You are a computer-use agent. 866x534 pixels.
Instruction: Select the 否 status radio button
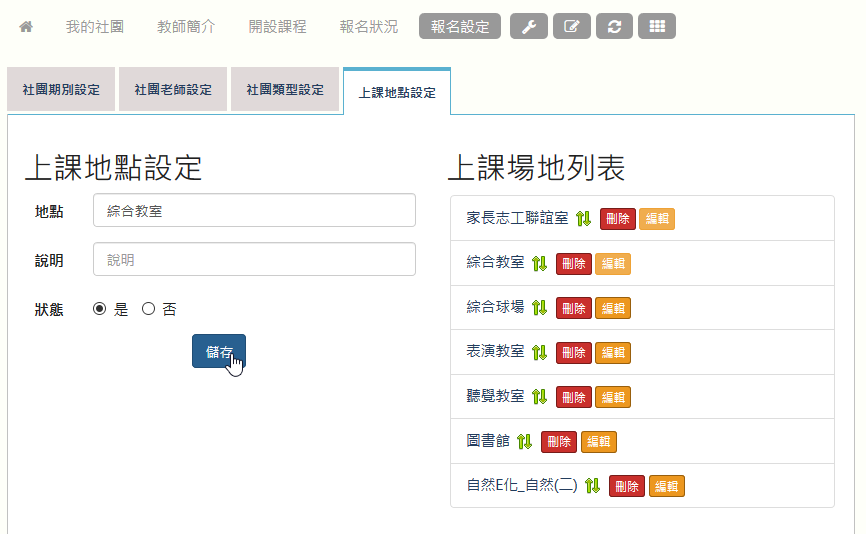148,310
